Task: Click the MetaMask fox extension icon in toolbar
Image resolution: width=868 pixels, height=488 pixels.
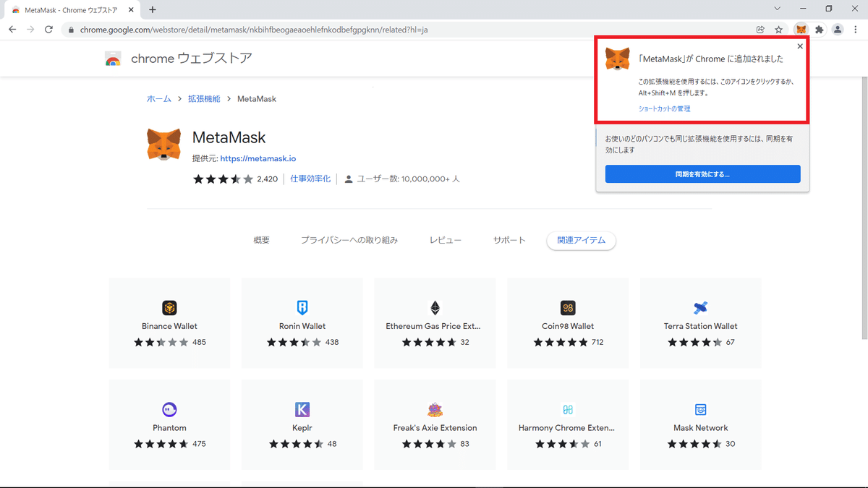Action: click(x=801, y=30)
